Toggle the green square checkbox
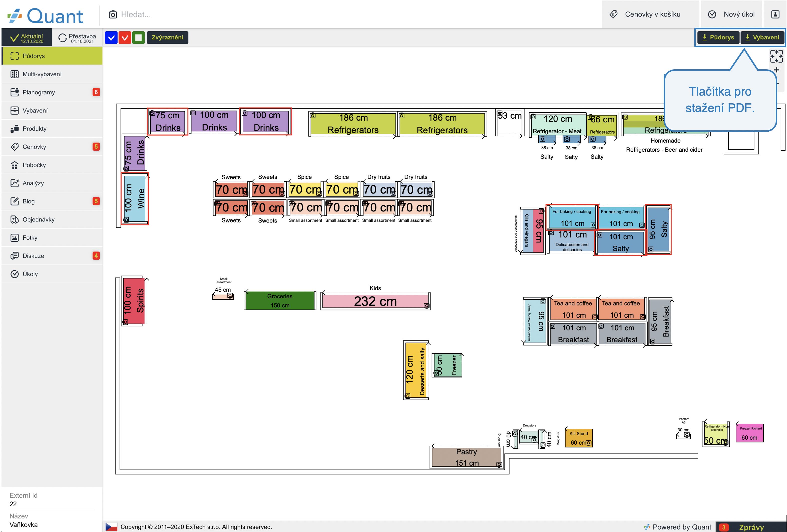This screenshot has height=532, width=787. point(139,37)
